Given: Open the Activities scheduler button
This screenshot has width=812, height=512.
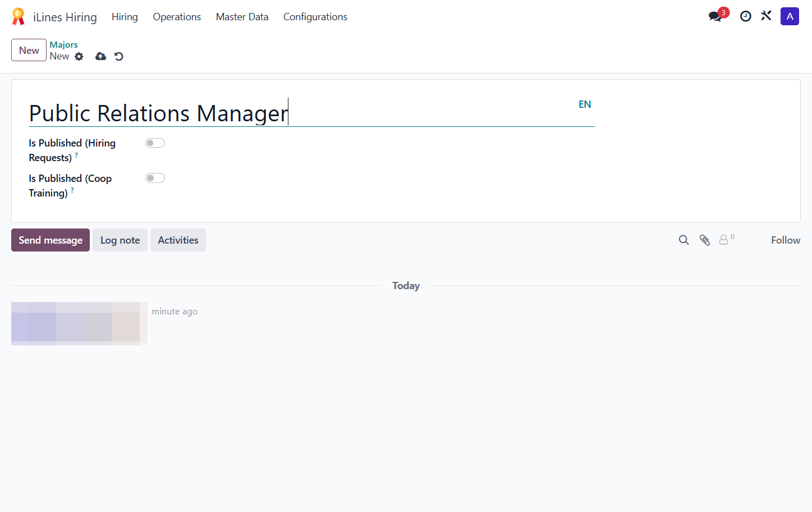Looking at the screenshot, I should (x=178, y=240).
